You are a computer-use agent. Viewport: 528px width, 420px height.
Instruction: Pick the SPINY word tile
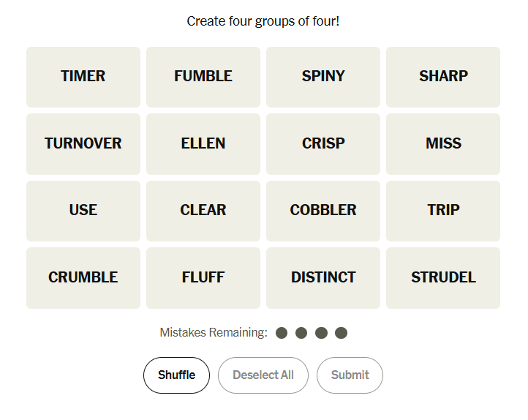pyautogui.click(x=323, y=77)
